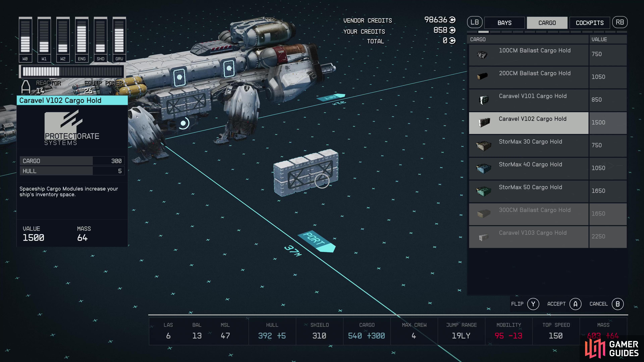Viewport: 644px width, 362px height.
Task: Click the ACCEPT label
Action: [556, 304]
